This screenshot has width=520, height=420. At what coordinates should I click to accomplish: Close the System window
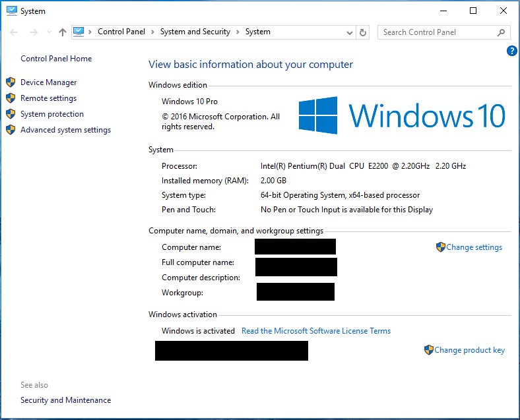[504, 11]
